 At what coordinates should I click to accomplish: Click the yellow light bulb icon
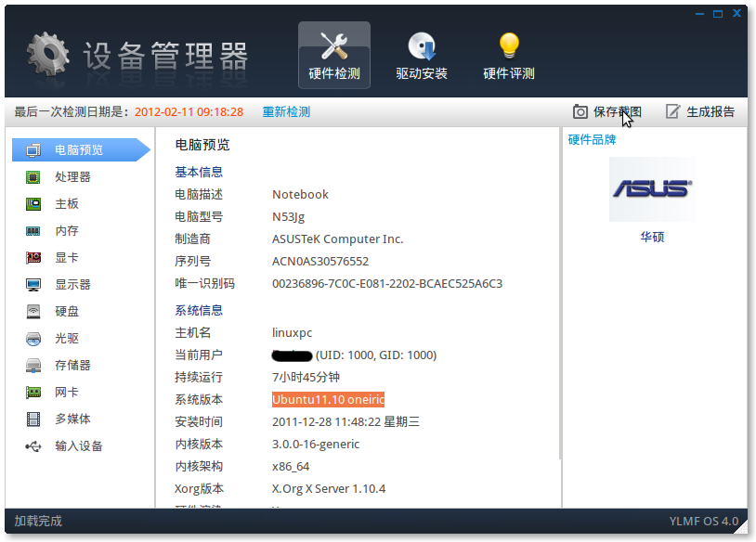(509, 45)
